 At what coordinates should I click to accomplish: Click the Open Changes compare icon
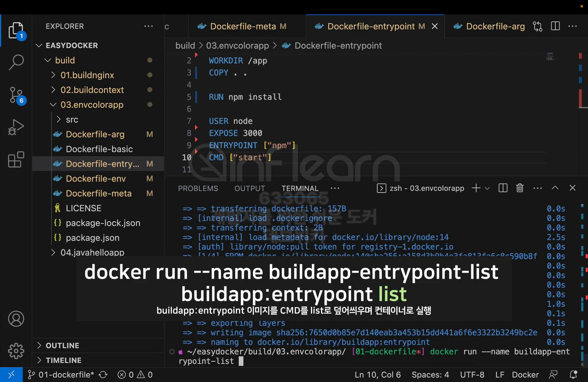(x=538, y=26)
